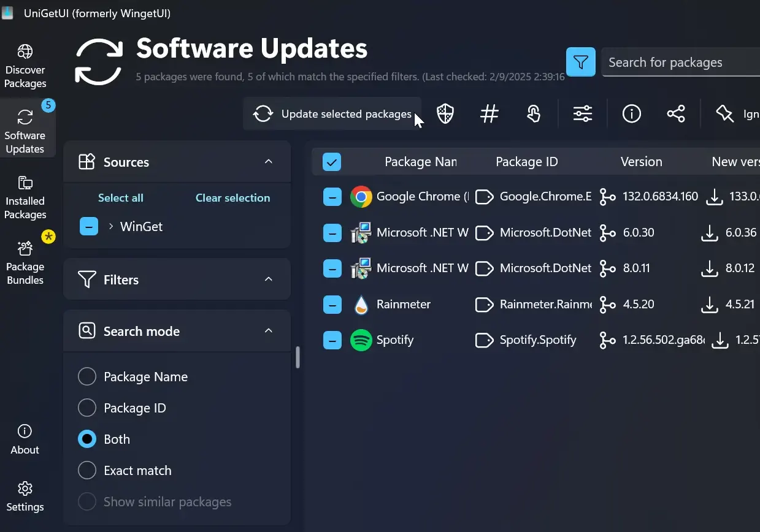Click the tag icon beside Spotify.Spotify

[x=485, y=340]
